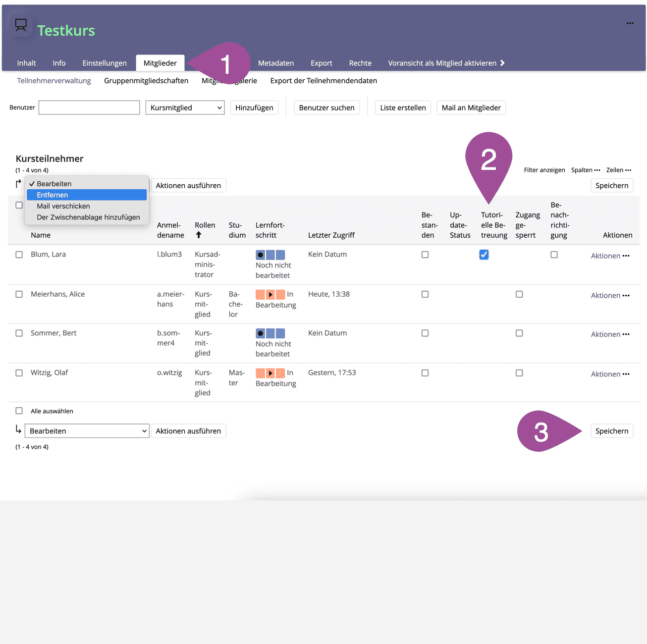Viewport: 647px width, 644px height.
Task: Click the chevron after Voransicht als Mitglied aktivieren
Action: click(x=502, y=63)
